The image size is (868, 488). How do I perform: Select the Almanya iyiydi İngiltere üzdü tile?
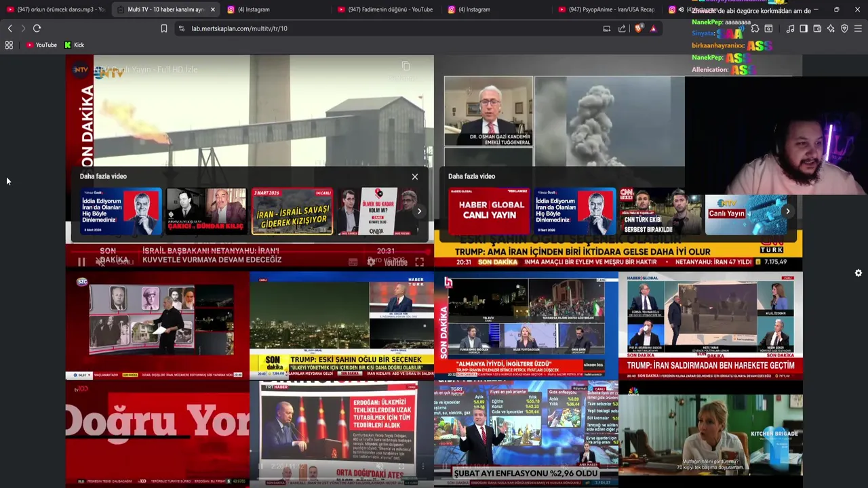(x=526, y=325)
